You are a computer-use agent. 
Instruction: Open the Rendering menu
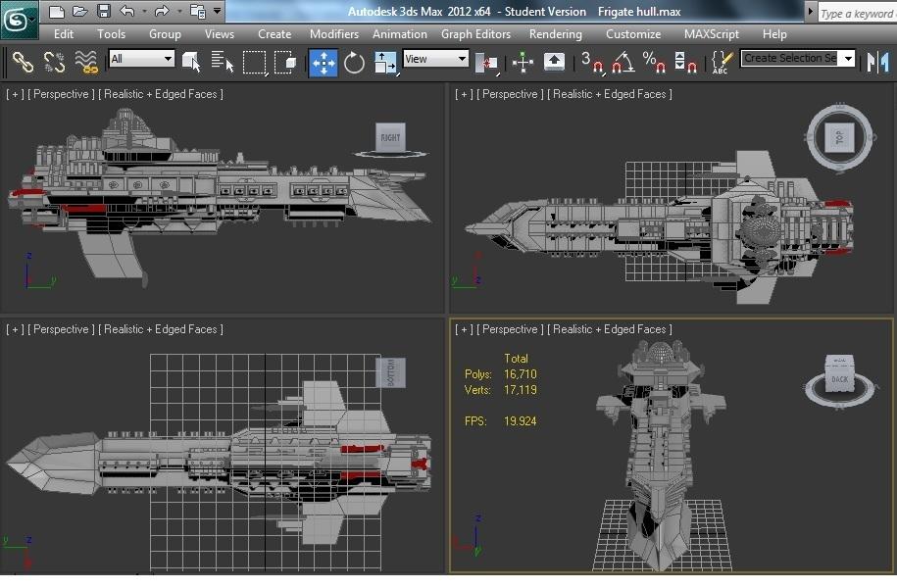click(556, 33)
